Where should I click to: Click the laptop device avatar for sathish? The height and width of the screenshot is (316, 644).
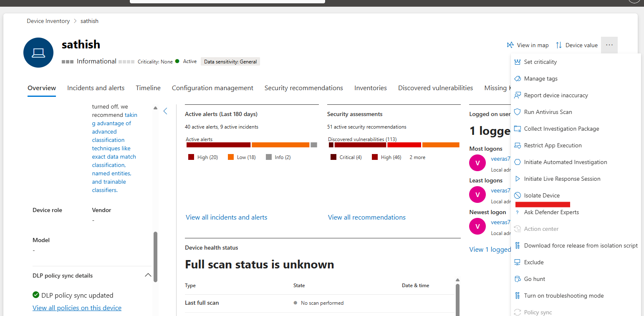[38, 53]
